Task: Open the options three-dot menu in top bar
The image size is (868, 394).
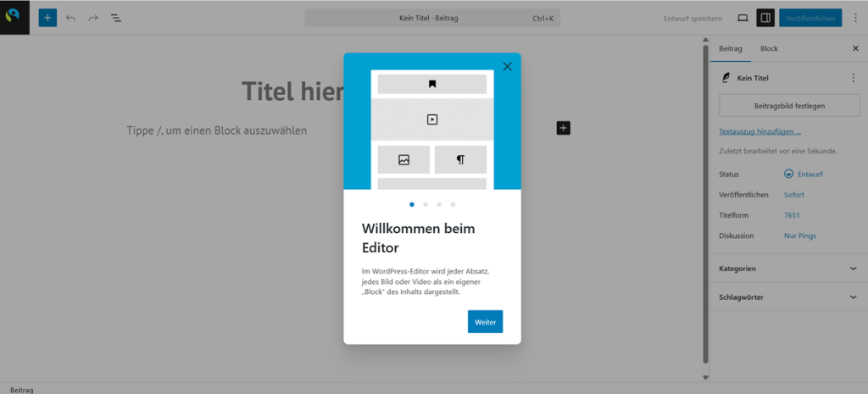Action: click(854, 19)
